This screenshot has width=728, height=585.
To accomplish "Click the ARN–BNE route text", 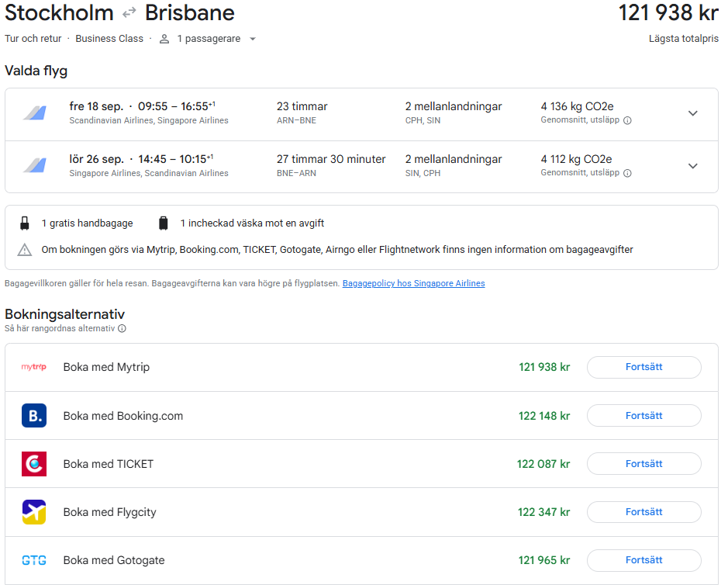I will click(296, 120).
